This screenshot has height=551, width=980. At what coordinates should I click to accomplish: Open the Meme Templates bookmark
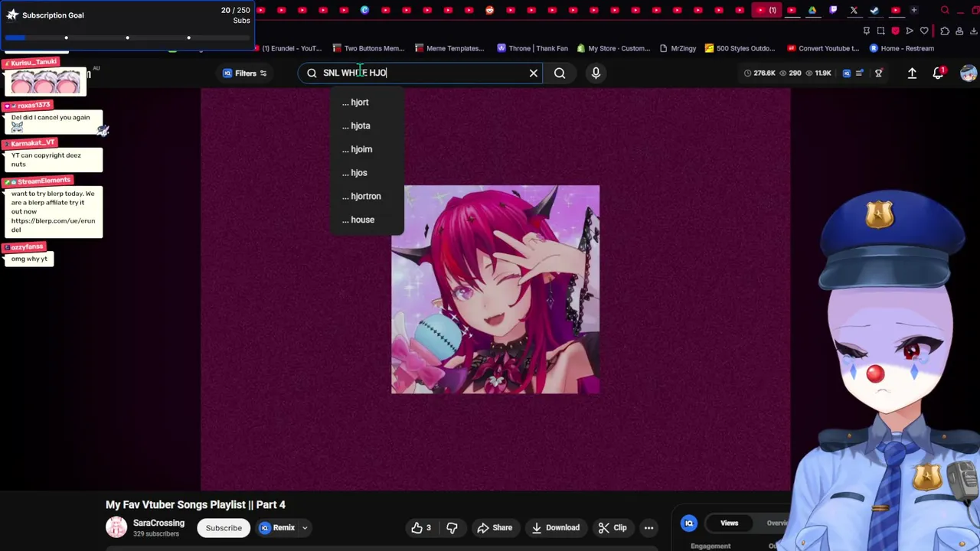point(449,48)
